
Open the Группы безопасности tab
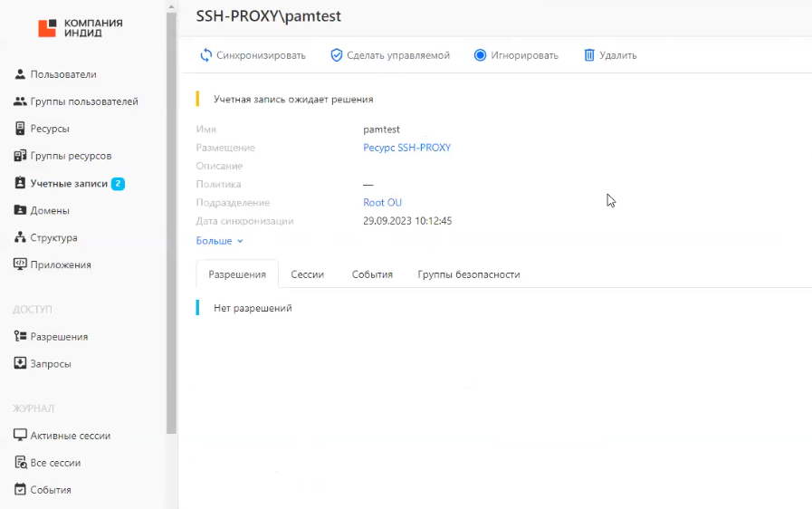[468, 274]
